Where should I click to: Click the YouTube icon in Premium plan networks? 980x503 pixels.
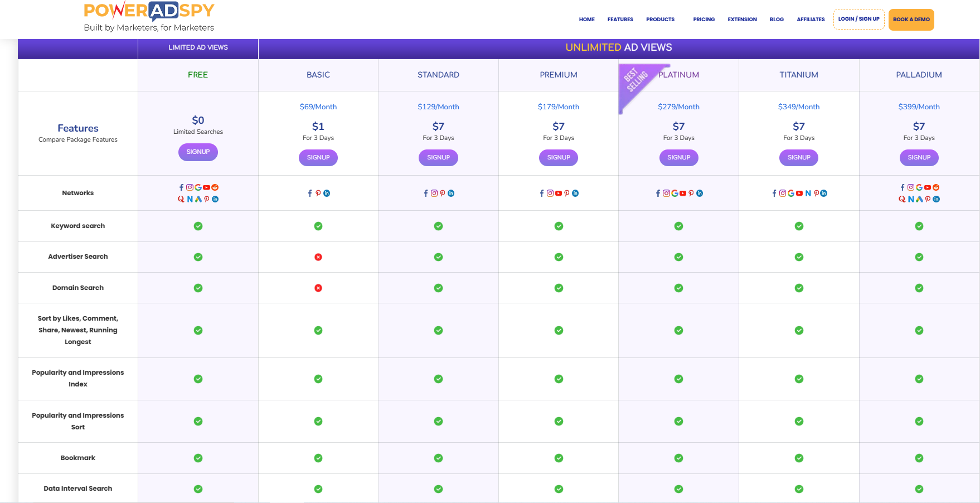(x=559, y=193)
